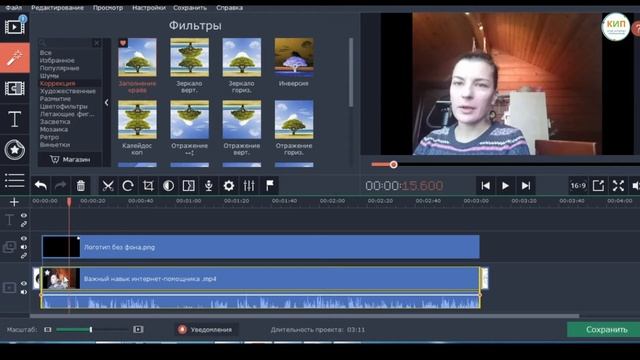Rotate the selected clip

[x=128, y=186]
